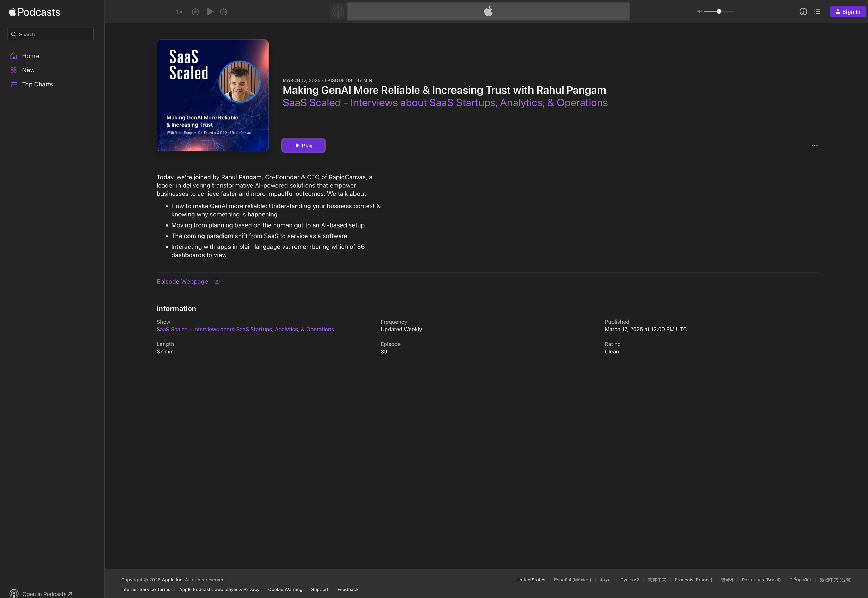Open the episode info icon

point(803,11)
